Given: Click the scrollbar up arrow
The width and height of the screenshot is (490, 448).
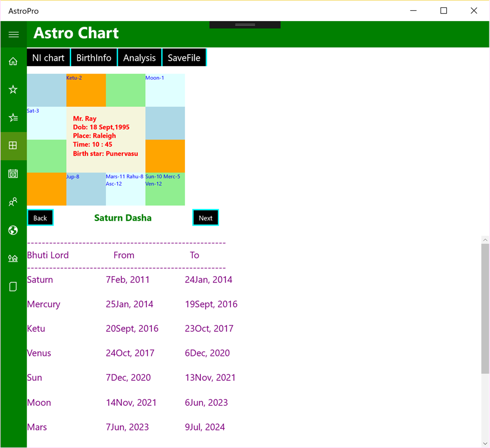Looking at the screenshot, I should (x=484, y=239).
